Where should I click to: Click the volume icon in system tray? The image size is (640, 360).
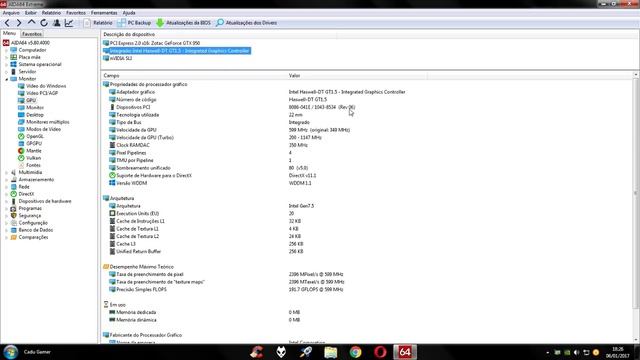pyautogui.click(x=576, y=352)
